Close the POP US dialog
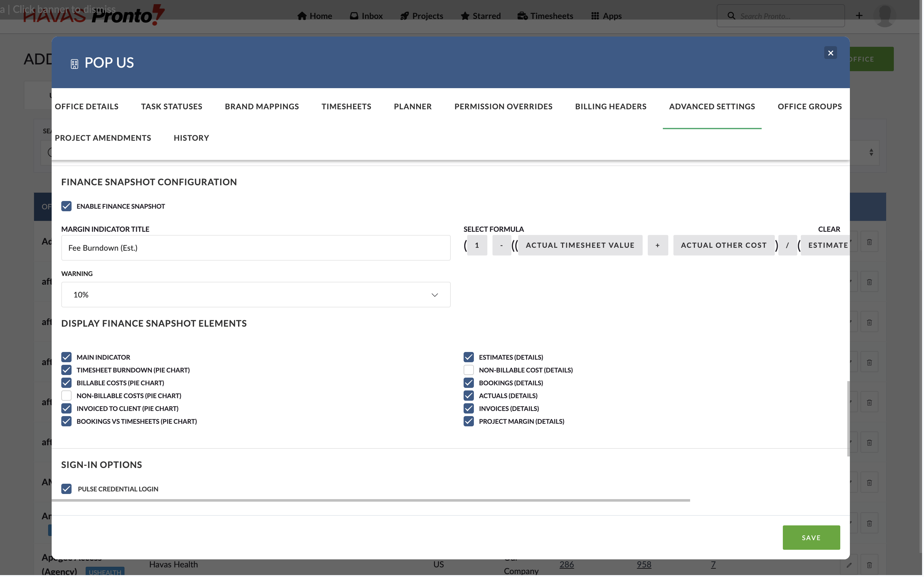Viewport: 924px width, 577px height. pos(832,53)
